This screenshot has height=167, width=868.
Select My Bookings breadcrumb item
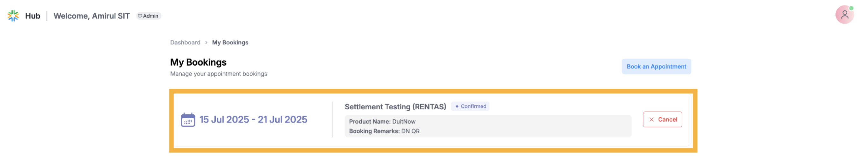[x=230, y=42]
